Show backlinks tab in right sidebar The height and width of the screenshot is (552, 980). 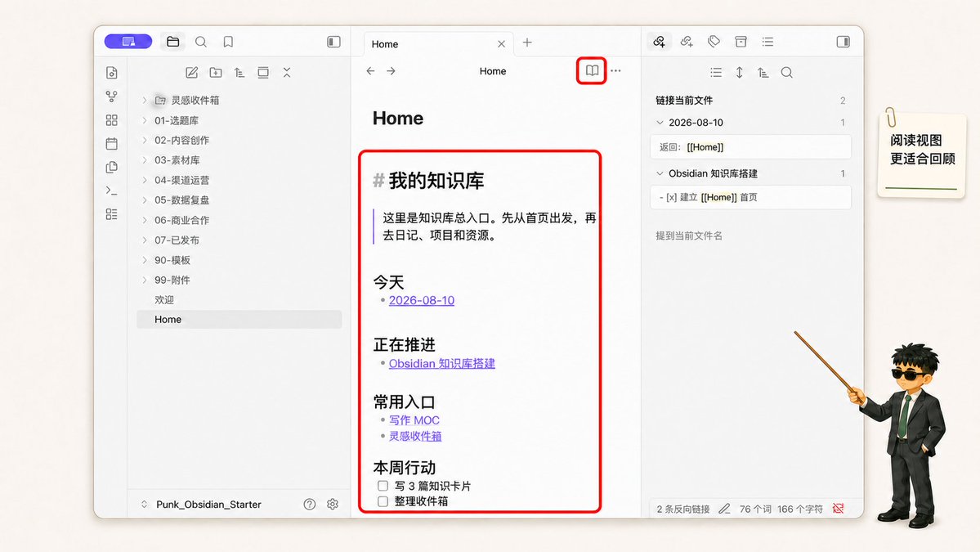pyautogui.click(x=659, y=42)
